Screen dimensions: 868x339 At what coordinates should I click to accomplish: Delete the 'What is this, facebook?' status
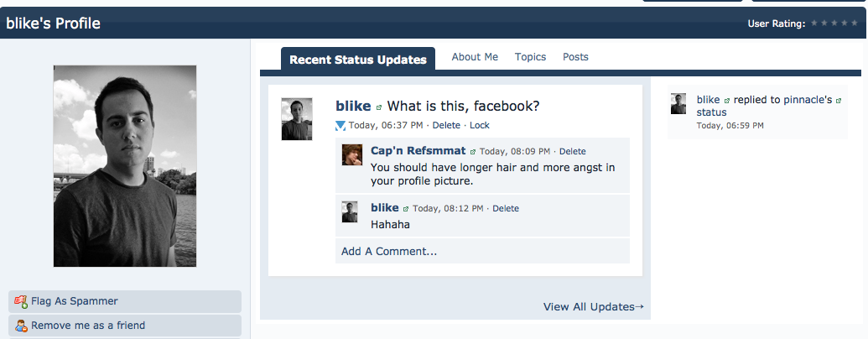click(x=446, y=126)
